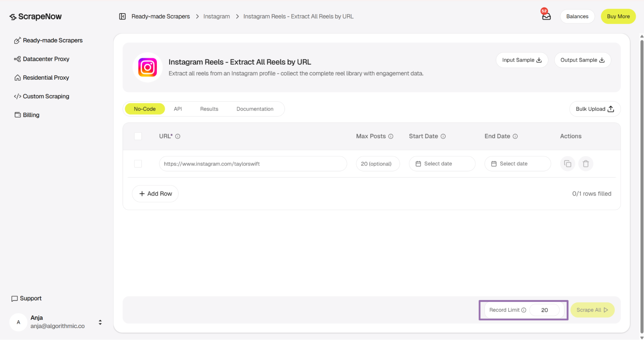Select the No-Code tab
The image size is (644, 340).
point(145,109)
